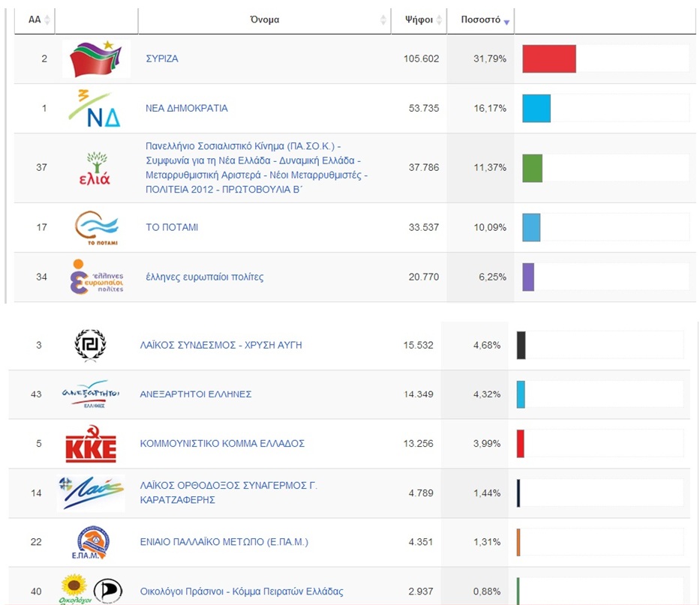Click the Ανεξάρτητοι Έλληνες logo
Viewport: 700px width, 605px height.
tap(91, 394)
